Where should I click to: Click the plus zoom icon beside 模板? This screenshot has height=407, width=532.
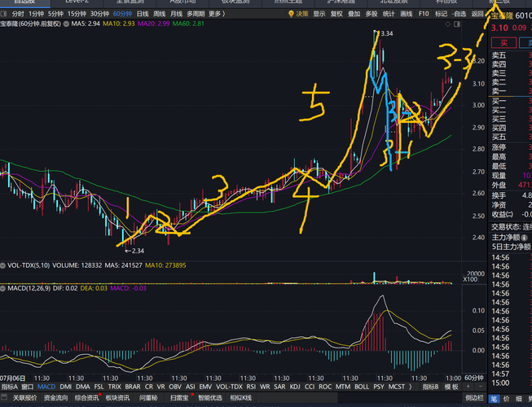tap(468, 387)
